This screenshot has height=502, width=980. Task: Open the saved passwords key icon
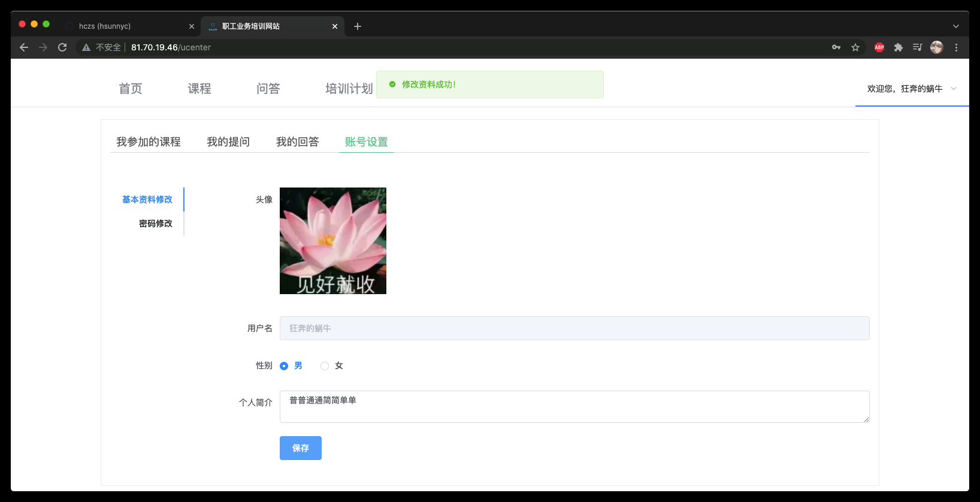(836, 47)
